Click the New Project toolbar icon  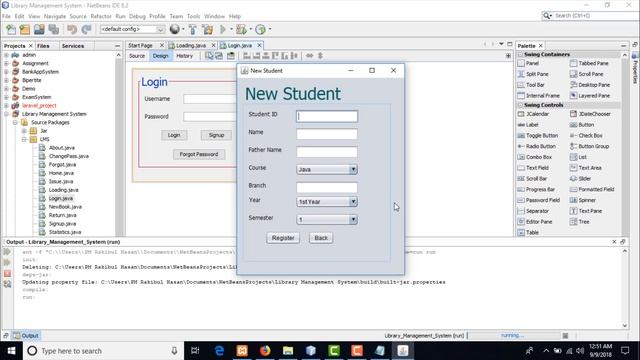pyautogui.click(x=25, y=29)
